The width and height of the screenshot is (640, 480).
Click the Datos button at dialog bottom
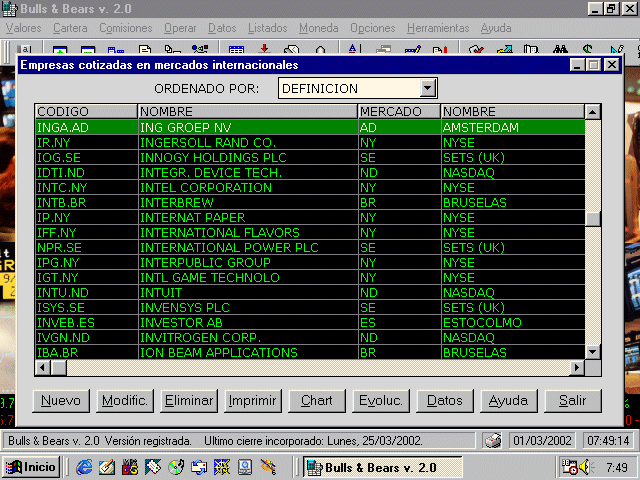[445, 401]
